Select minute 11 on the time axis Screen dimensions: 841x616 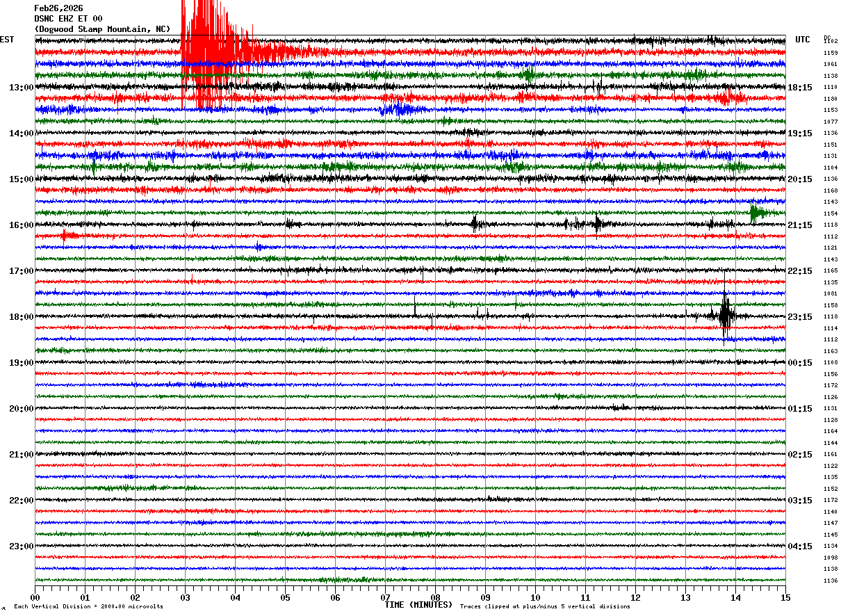(585, 597)
